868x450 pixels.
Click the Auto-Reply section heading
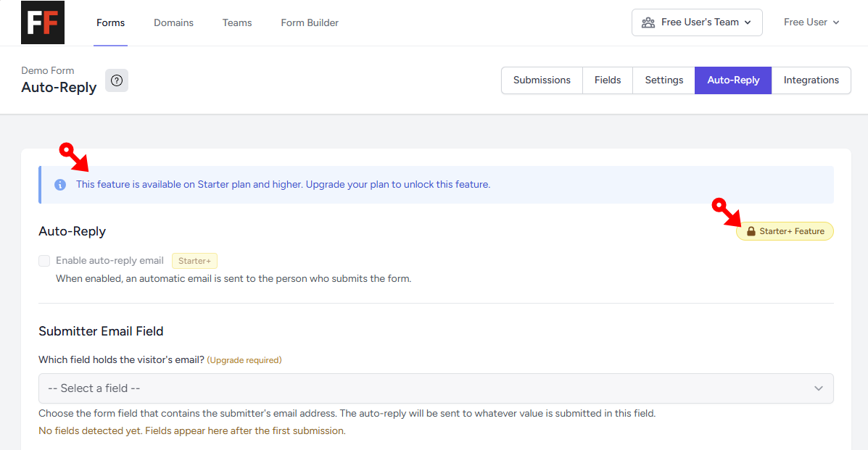click(x=72, y=231)
